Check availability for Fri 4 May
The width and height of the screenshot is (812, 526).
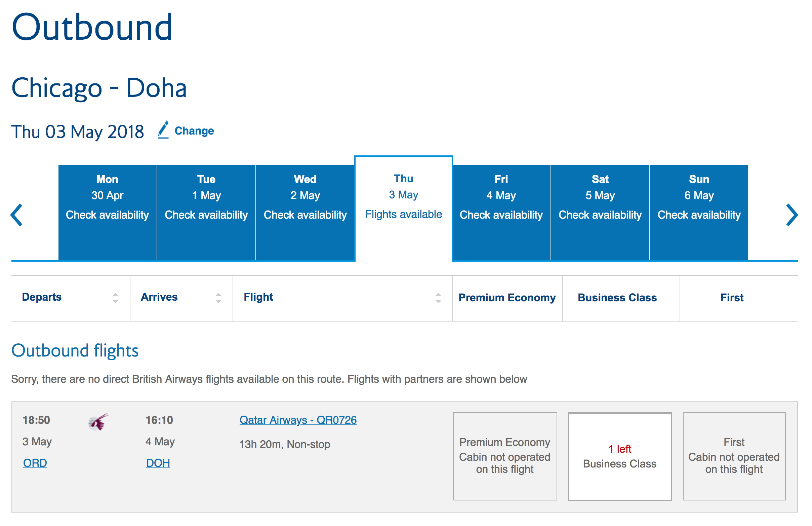(501, 212)
